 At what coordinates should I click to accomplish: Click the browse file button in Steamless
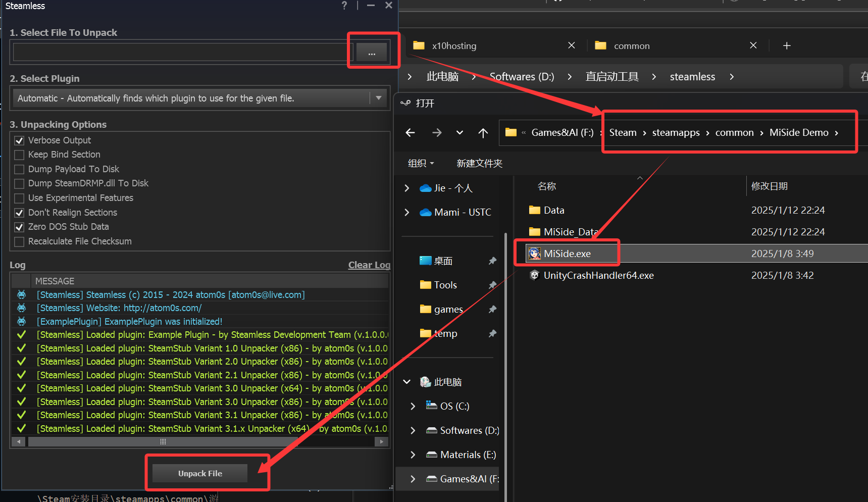[x=372, y=52]
